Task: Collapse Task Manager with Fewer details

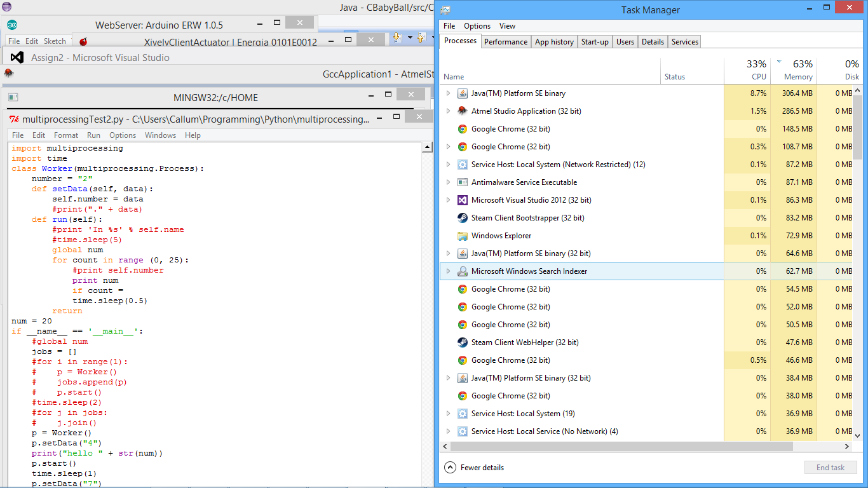Action: (474, 468)
